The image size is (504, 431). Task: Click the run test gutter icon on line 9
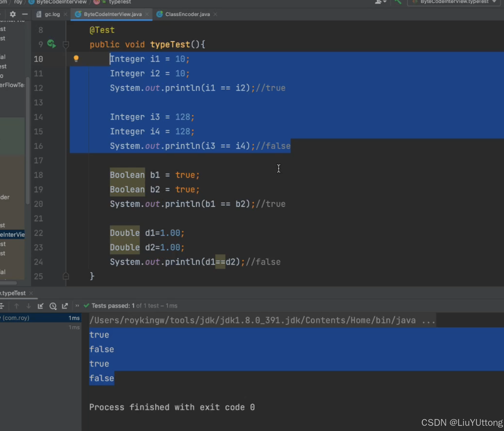point(52,44)
